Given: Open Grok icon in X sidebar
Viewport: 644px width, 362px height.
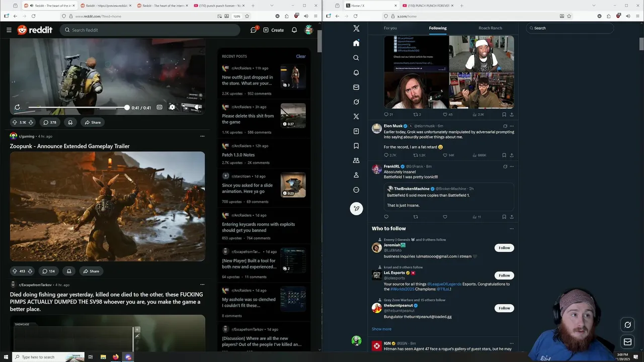Looking at the screenshot, I should [356, 102].
